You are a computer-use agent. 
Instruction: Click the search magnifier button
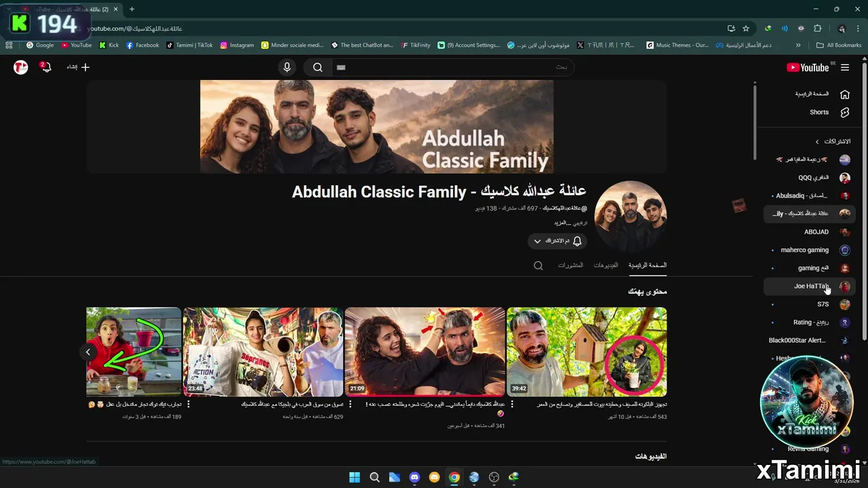point(317,67)
